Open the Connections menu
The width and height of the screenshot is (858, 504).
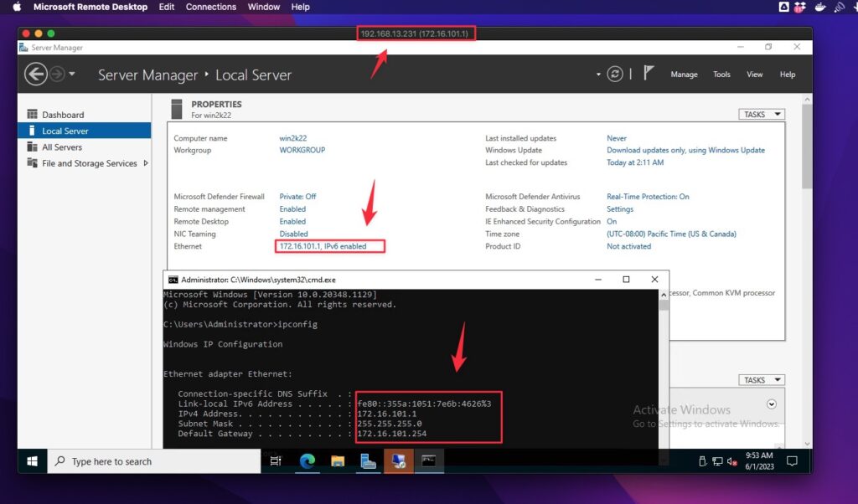pos(210,7)
